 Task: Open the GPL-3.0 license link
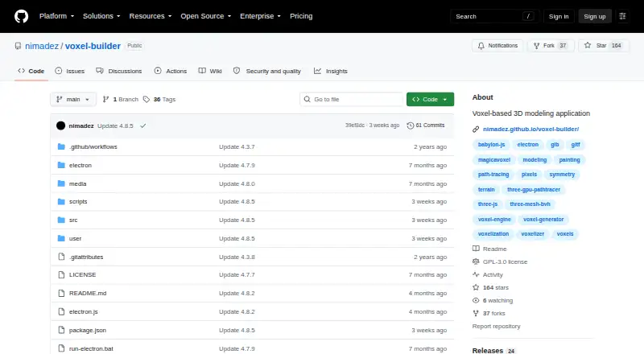tap(500, 261)
